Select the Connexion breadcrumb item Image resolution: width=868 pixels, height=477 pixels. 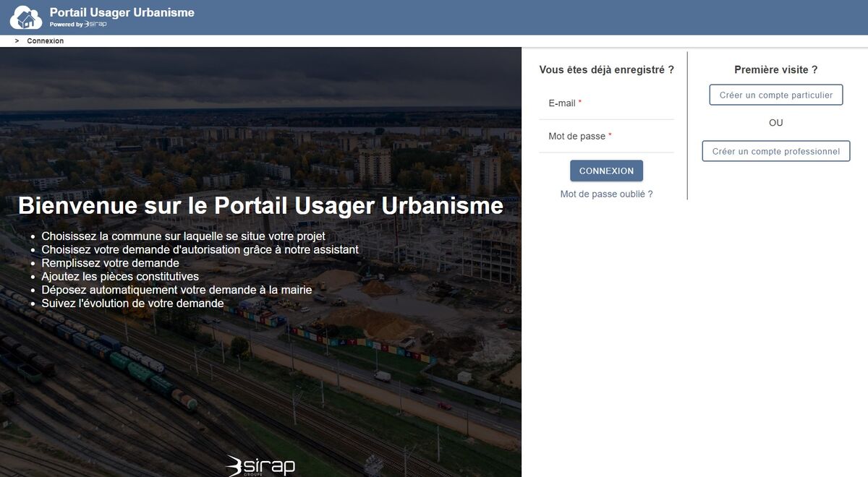point(46,41)
